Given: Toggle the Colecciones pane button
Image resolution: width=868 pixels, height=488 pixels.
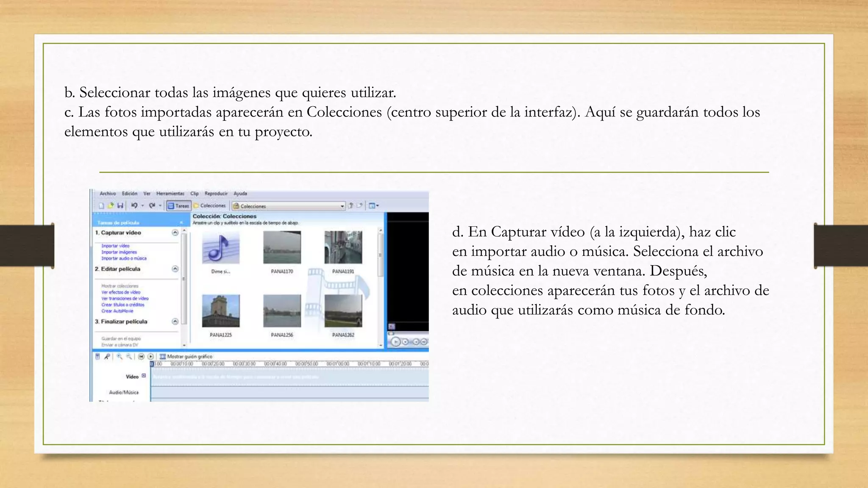Looking at the screenshot, I should point(210,206).
